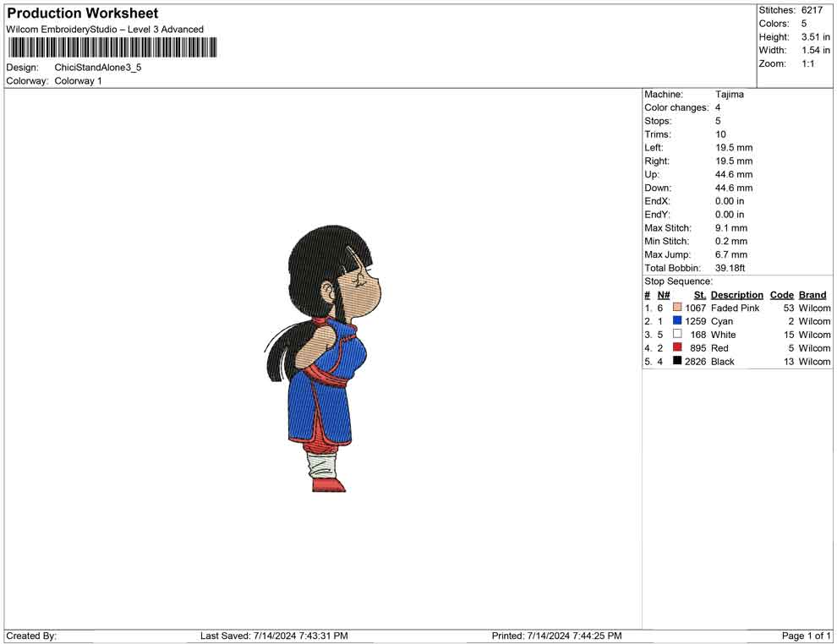Click stitch count '168' in stop sequence
This screenshot has height=644, width=837.
698,335
